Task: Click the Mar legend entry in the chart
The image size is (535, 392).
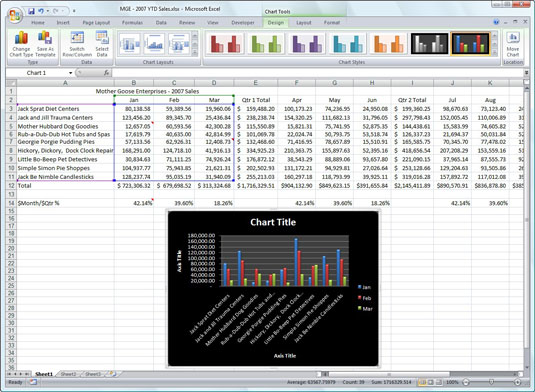Action: pos(365,309)
